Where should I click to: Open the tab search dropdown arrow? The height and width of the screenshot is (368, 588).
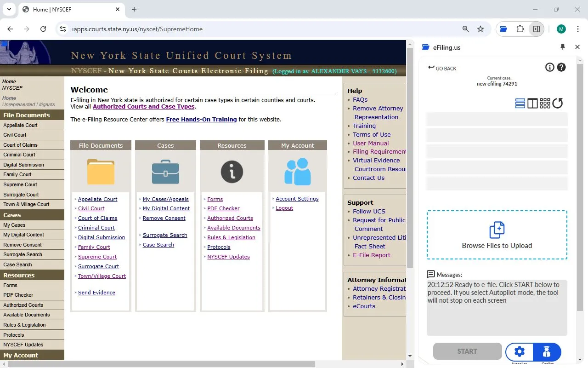coord(9,9)
